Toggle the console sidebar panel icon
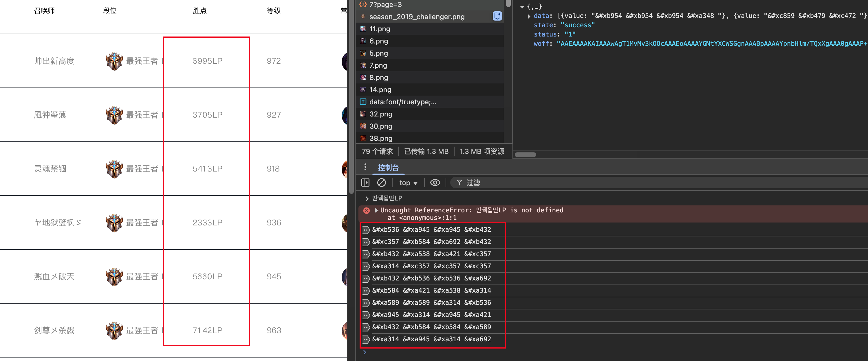868x361 pixels. coord(365,183)
